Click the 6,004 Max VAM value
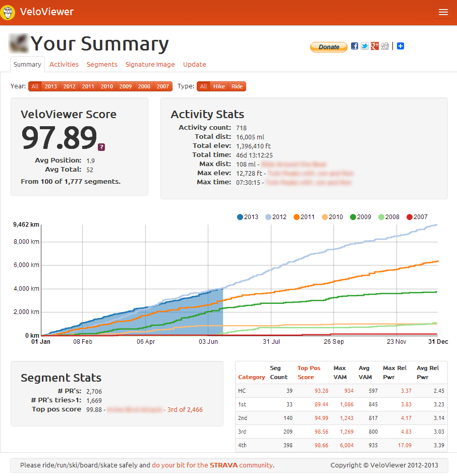 point(347,445)
